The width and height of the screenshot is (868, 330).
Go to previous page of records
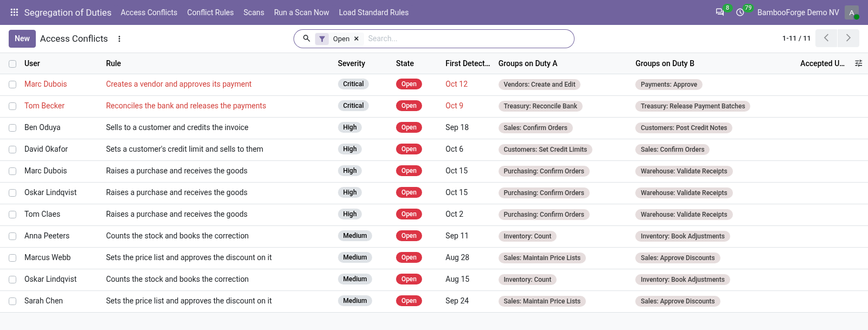826,38
